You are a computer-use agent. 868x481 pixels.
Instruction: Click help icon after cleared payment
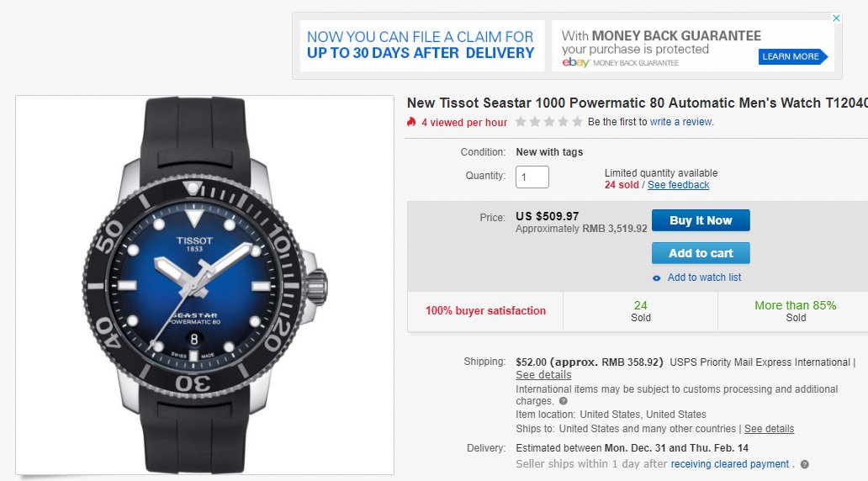(x=804, y=464)
